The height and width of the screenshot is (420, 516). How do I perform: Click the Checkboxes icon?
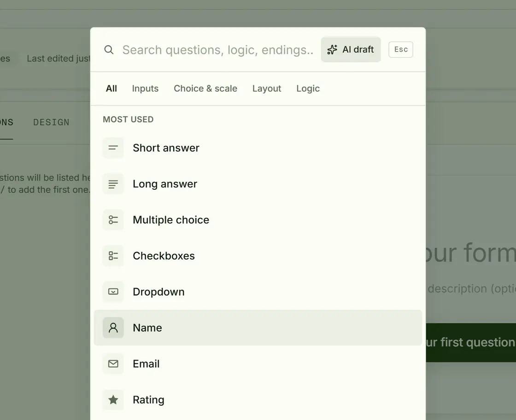coord(113,256)
